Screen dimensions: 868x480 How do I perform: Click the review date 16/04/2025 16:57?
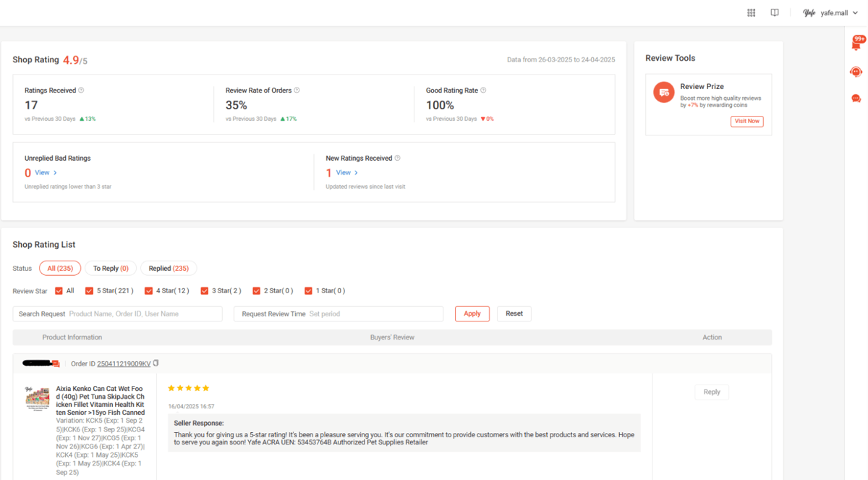tap(191, 406)
